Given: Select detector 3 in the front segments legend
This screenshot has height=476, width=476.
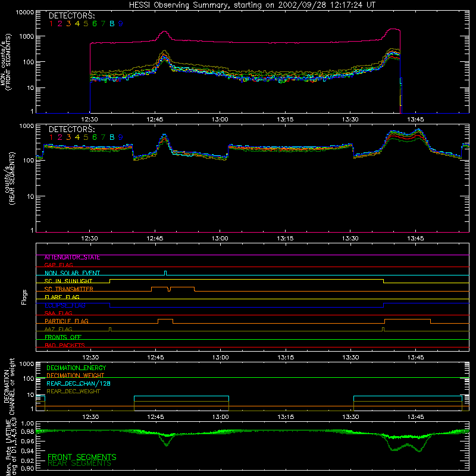Looking at the screenshot, I should [68, 24].
